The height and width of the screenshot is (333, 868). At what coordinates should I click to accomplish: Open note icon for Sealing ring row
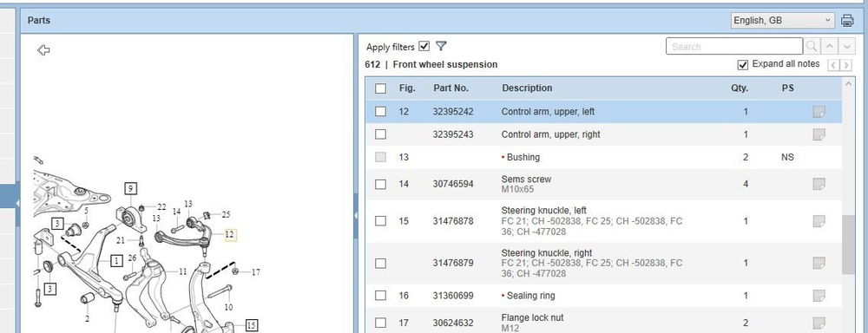point(819,296)
